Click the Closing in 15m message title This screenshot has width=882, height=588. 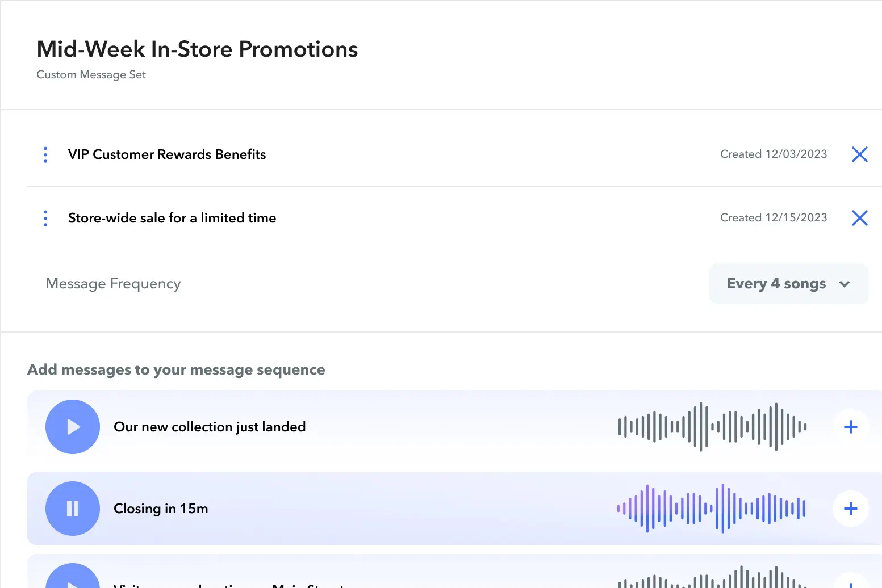pyautogui.click(x=161, y=509)
